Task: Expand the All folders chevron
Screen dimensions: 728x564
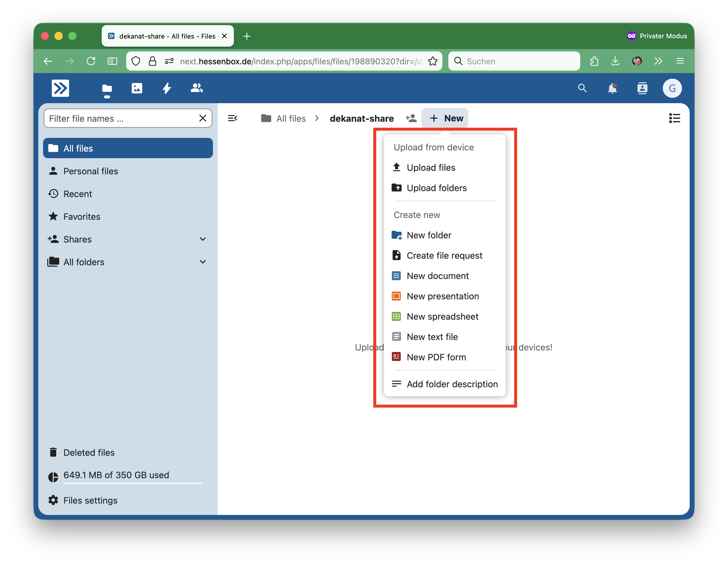Action: click(203, 262)
